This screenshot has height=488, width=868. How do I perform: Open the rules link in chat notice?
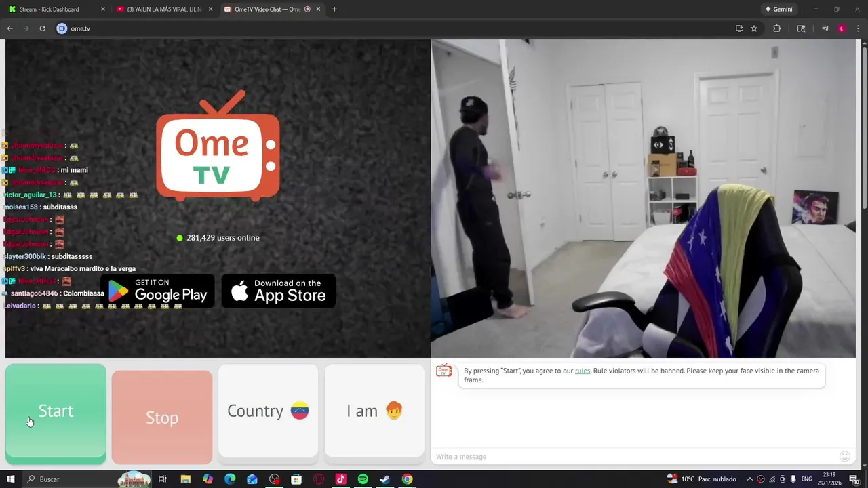tap(583, 371)
